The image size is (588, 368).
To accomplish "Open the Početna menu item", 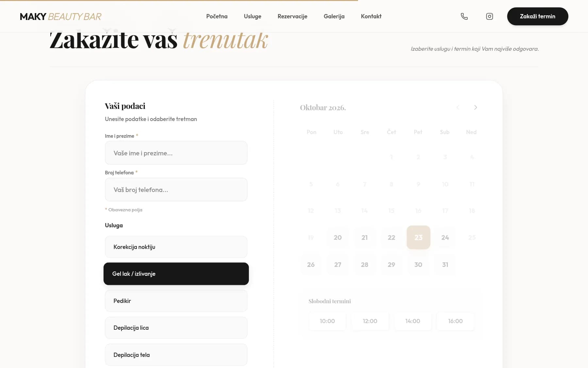I will point(217,16).
